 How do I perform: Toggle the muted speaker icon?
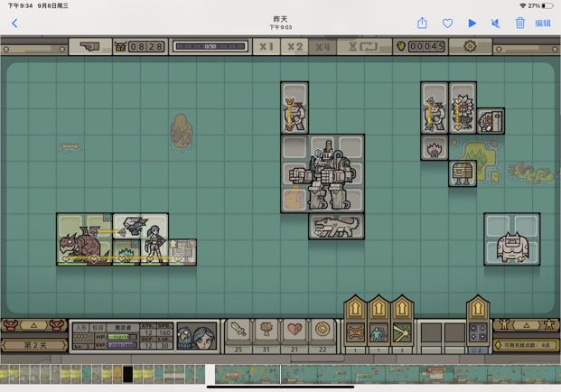click(x=496, y=23)
